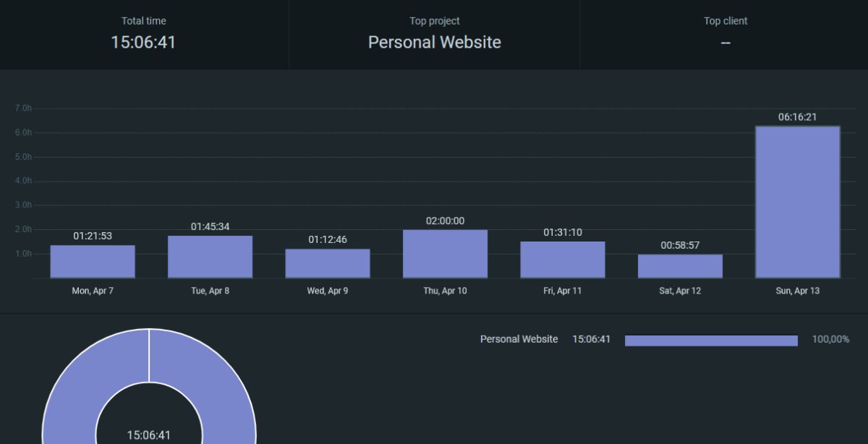Screen dimensions: 868x444
Task: Click the Total time value in the header
Action: [143, 43]
